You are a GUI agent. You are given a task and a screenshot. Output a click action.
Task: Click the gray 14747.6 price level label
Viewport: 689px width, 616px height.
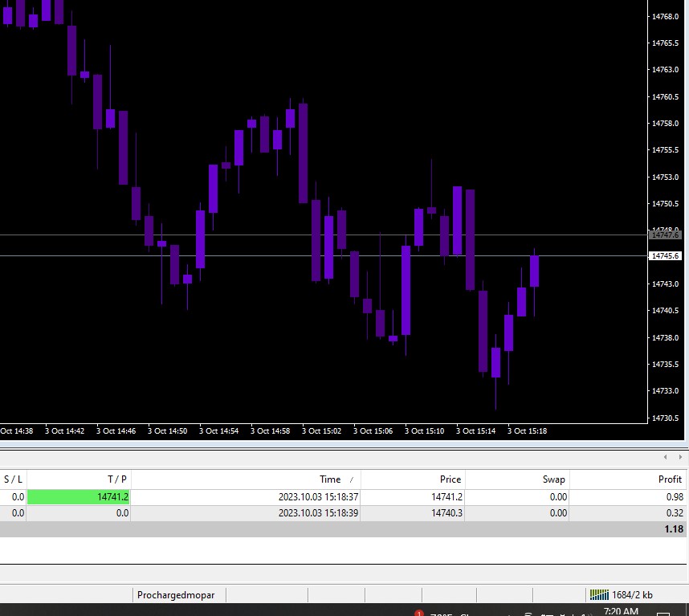tap(666, 235)
